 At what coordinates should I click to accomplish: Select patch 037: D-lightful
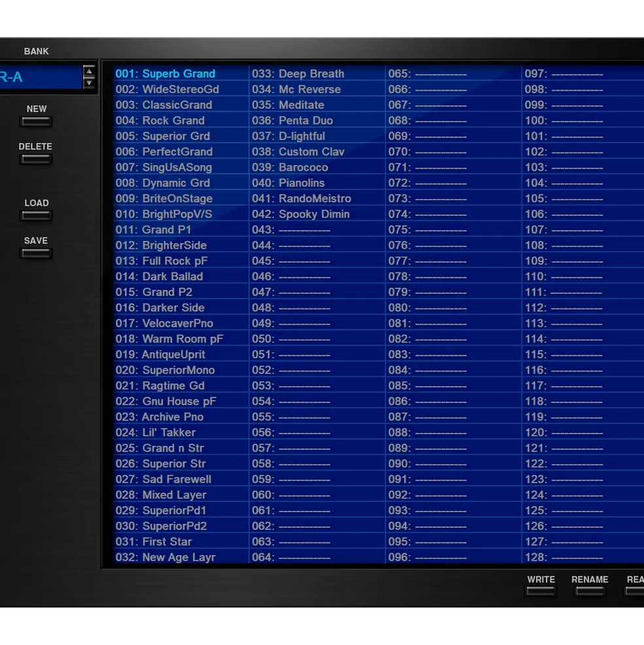coord(317,136)
